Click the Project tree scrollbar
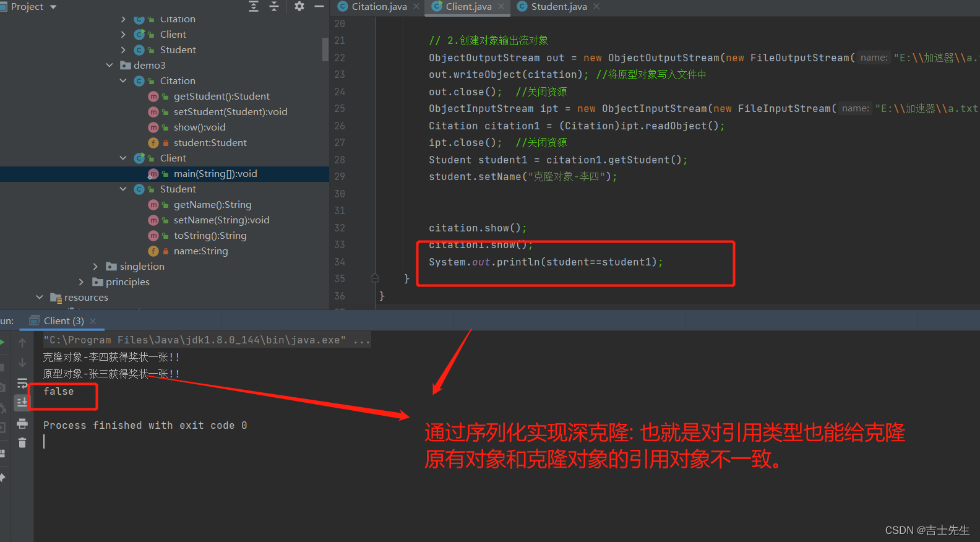This screenshot has width=980, height=542. pos(325,49)
